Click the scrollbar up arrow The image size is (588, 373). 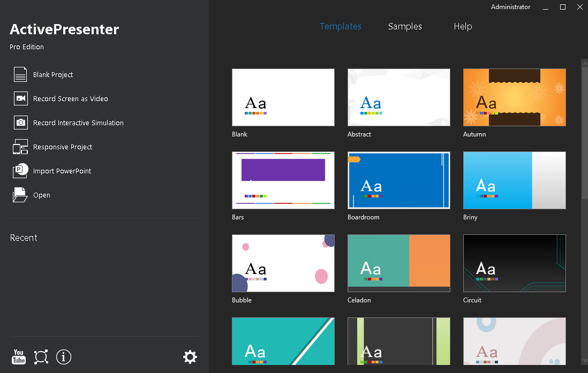point(585,63)
